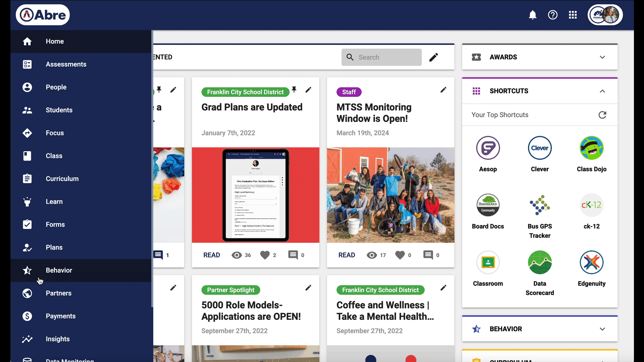
Task: Expand the Behavior widget panel
Action: pos(602,329)
